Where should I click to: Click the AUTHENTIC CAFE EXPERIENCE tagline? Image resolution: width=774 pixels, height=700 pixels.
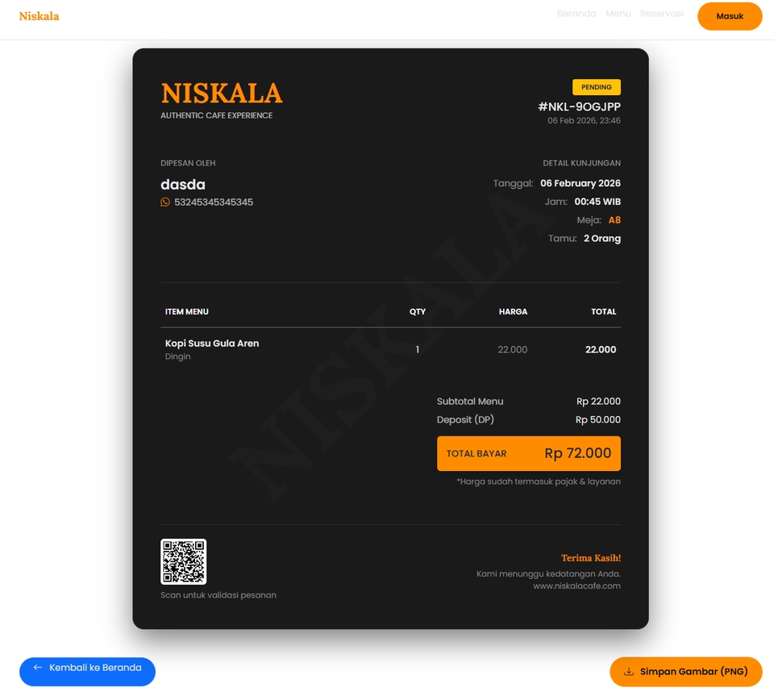[x=216, y=115]
